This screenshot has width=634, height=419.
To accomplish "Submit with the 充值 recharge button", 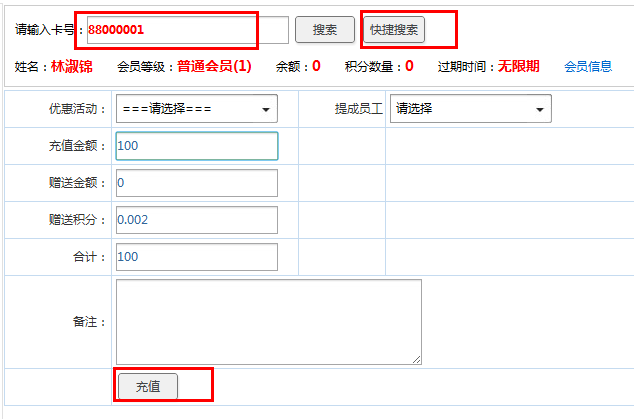I will (148, 386).
